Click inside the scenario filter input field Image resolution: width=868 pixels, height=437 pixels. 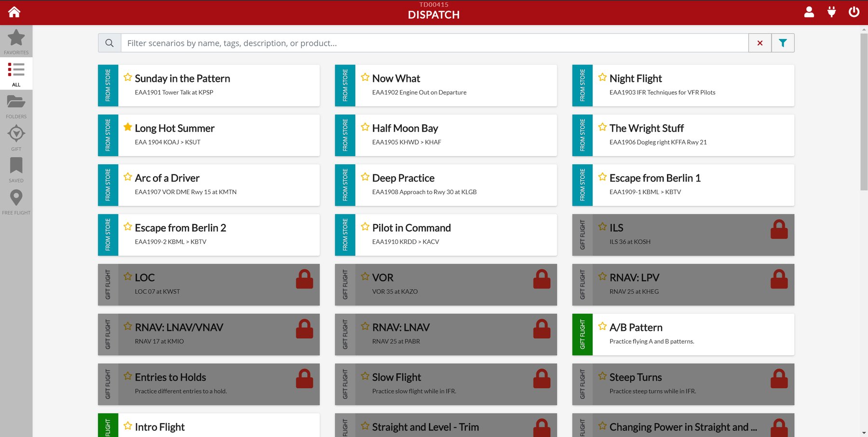pyautogui.click(x=434, y=43)
